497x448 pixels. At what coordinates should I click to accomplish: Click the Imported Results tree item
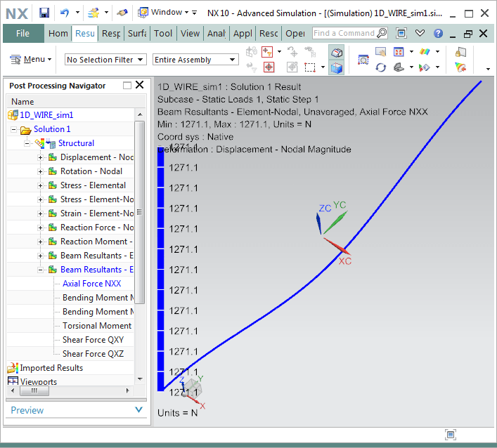click(x=51, y=367)
